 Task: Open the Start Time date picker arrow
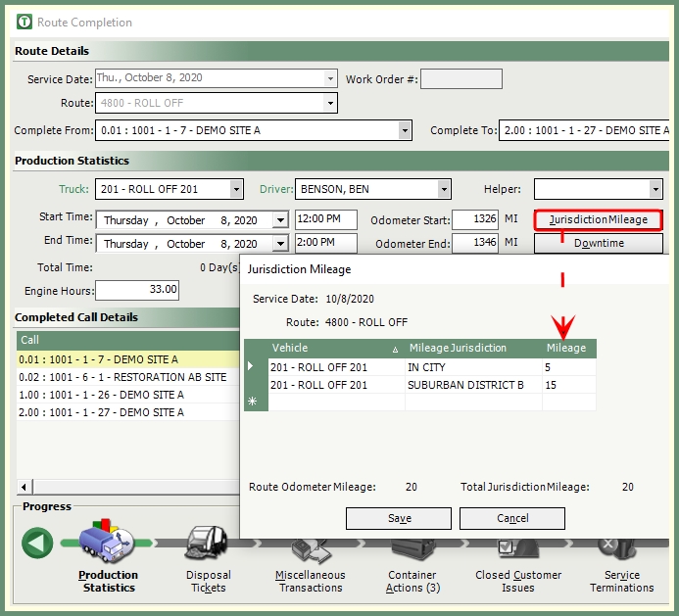280,220
